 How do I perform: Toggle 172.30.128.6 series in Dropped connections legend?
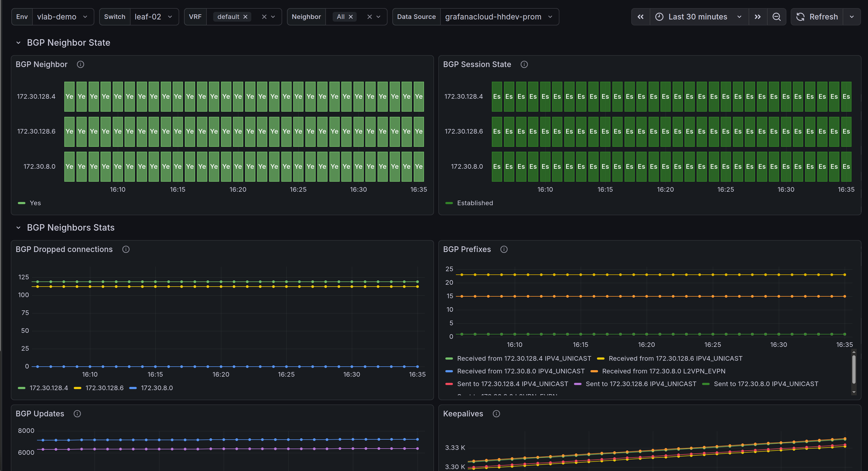click(104, 388)
